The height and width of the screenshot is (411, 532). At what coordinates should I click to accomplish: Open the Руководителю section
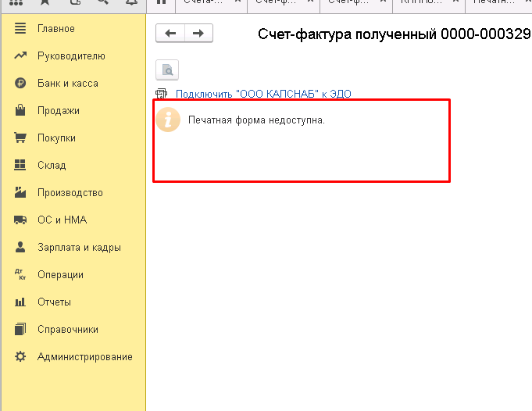click(x=71, y=56)
